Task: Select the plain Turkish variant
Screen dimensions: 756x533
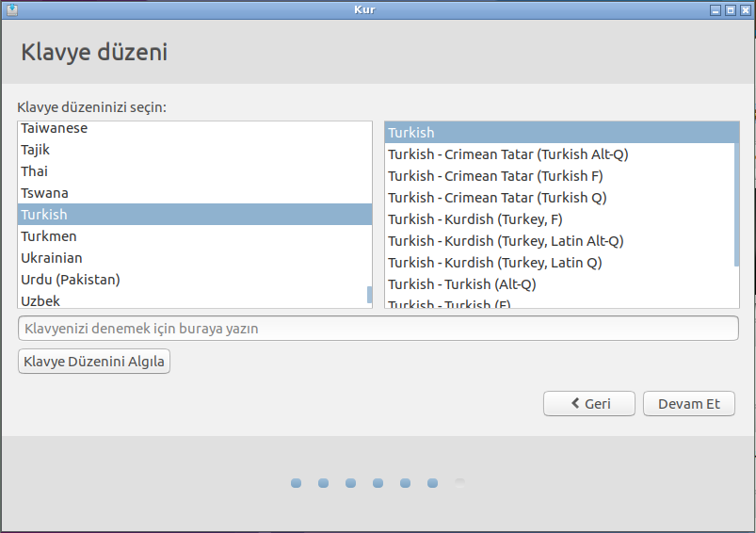Action: pyautogui.click(x=411, y=133)
